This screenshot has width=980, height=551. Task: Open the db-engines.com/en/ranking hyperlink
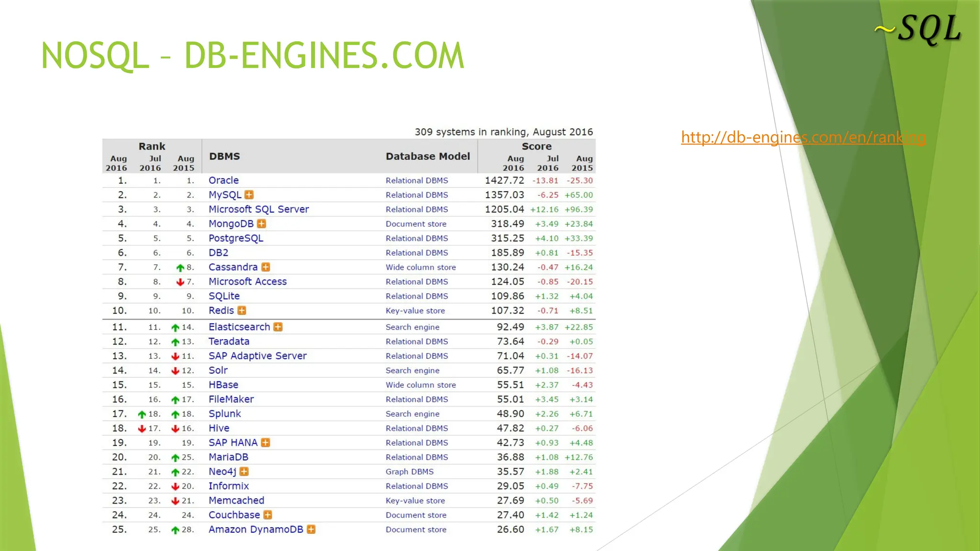click(803, 137)
